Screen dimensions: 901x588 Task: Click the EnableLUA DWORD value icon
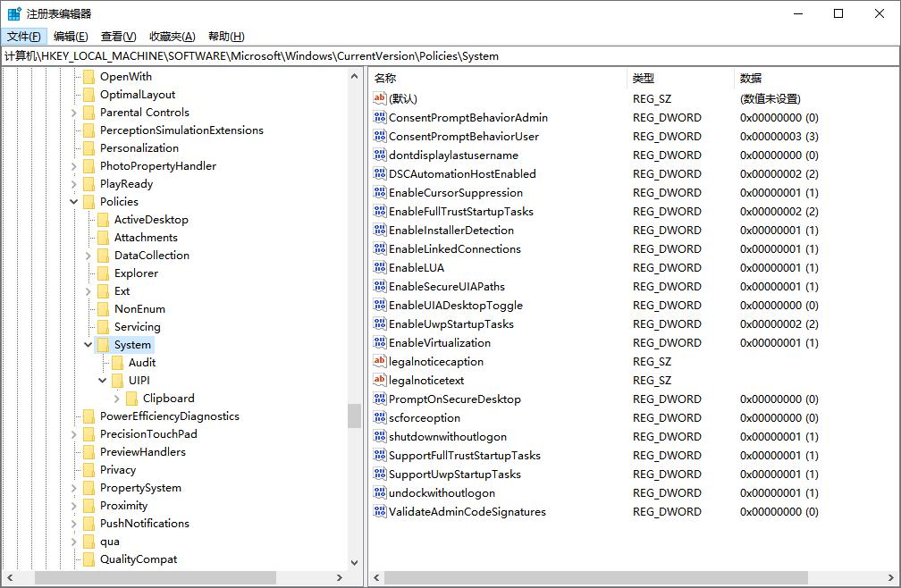[x=379, y=268]
